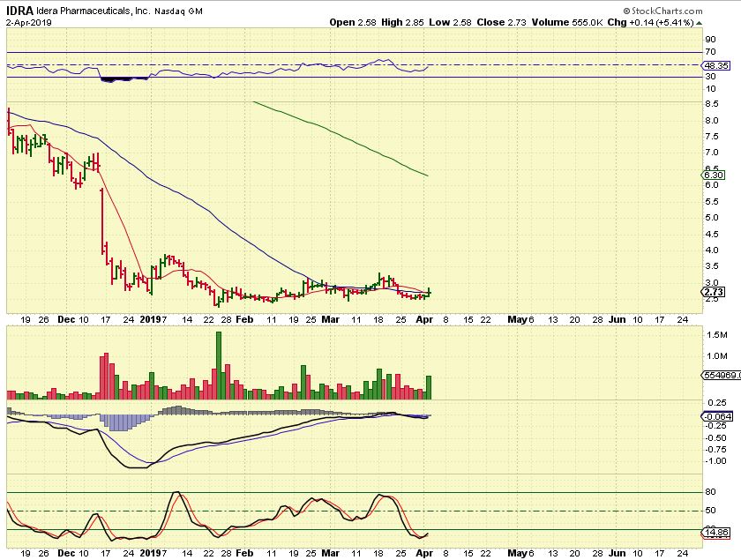This screenshot has height=560, width=741.
Task: Click the 7.5 price axis label
Action: click(712, 136)
